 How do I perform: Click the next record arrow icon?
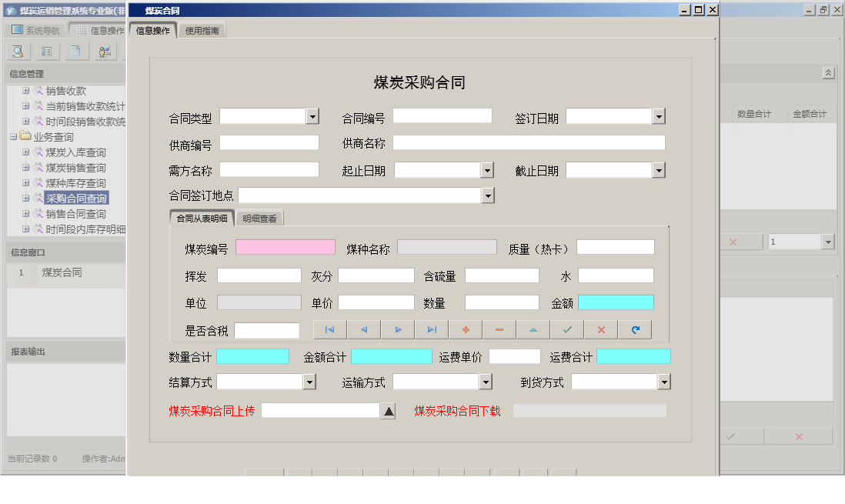coord(398,329)
